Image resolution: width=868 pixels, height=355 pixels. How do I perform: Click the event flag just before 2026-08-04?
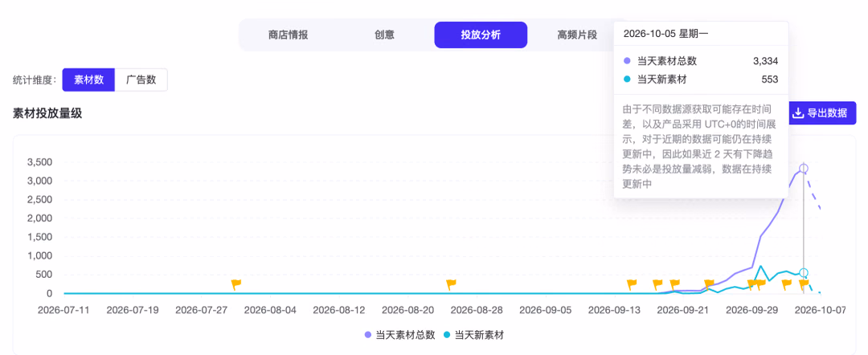pos(236,285)
